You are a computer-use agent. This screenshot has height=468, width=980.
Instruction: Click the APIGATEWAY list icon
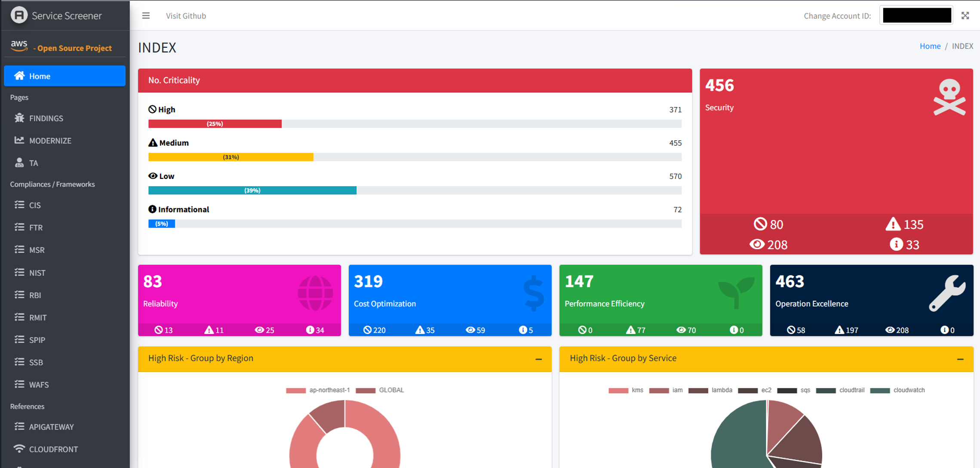coord(19,426)
